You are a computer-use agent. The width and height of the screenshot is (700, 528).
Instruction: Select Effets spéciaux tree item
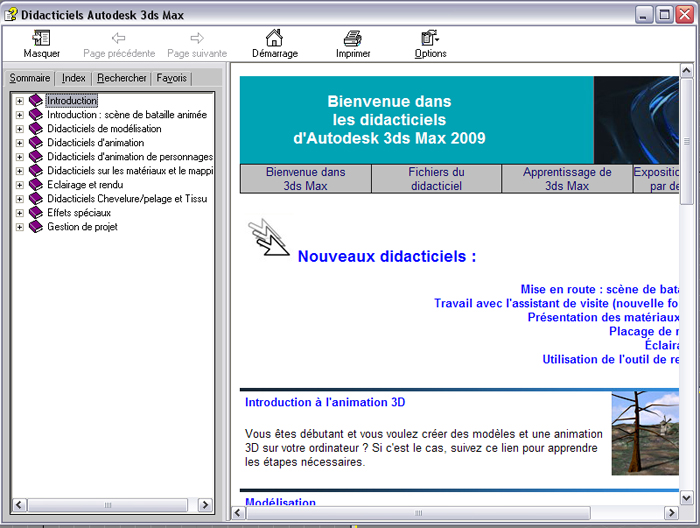tap(79, 213)
